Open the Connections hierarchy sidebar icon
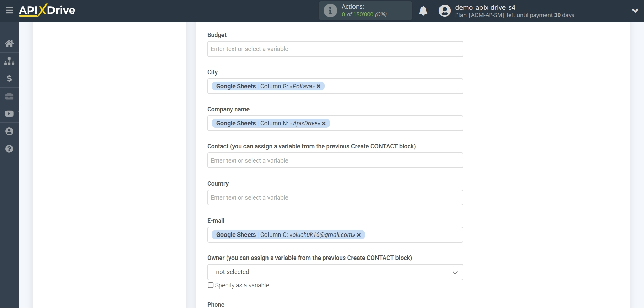Screen dimensions: 644x308 pos(9,61)
